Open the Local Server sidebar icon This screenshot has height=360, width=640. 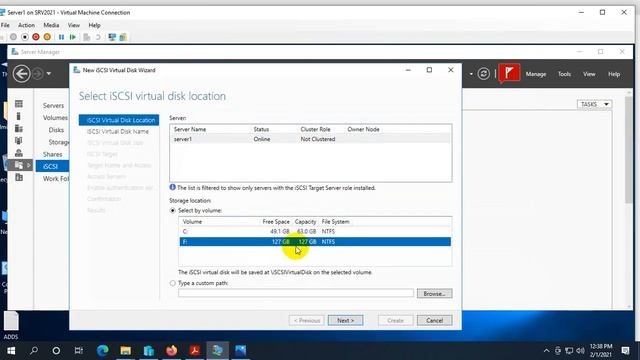(19, 116)
